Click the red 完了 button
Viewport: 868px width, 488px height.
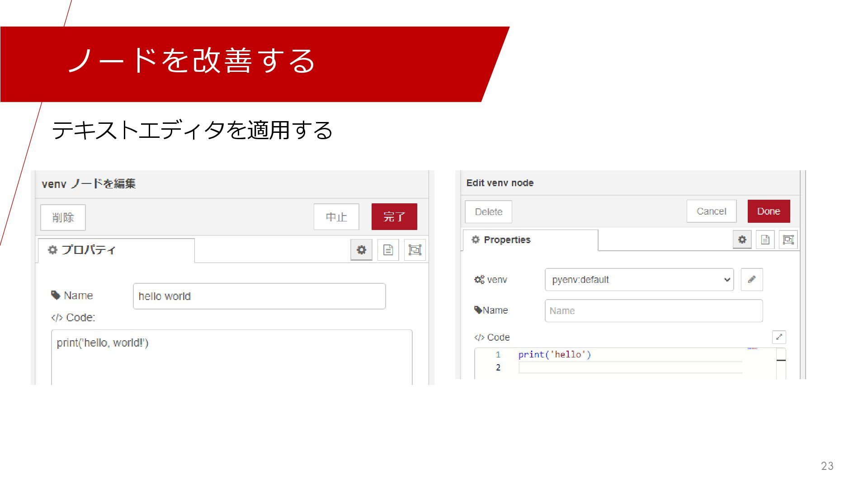pos(394,217)
